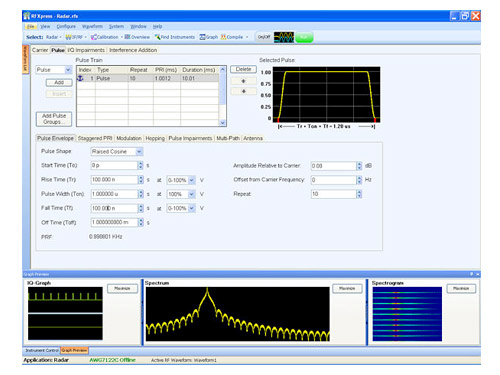Click the green Run button
500x375 pixels.
[304, 37]
